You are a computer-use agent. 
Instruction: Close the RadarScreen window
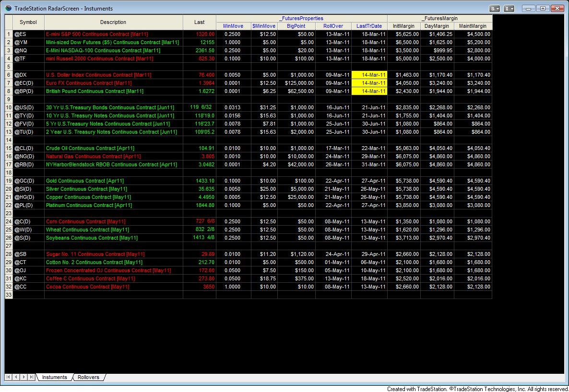tap(557, 8)
